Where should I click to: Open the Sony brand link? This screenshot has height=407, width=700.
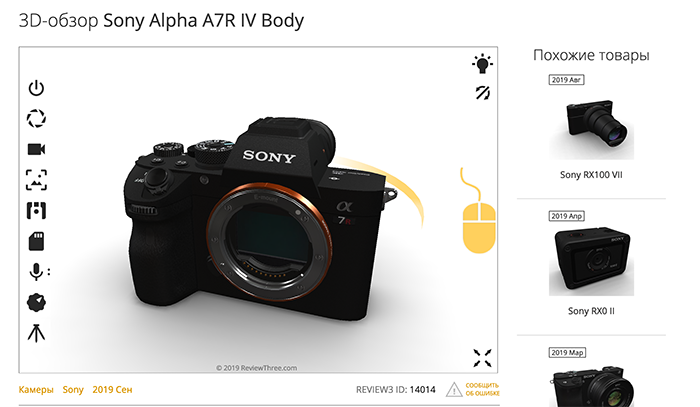(x=73, y=390)
